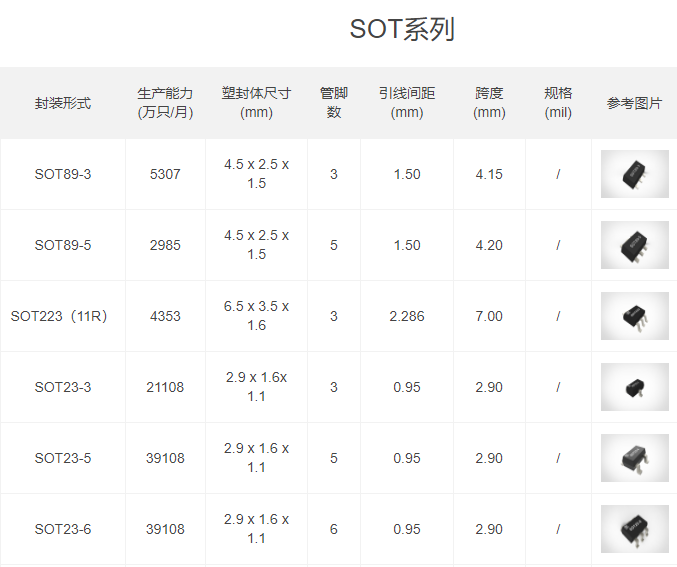Select the 跨度 (mm) header cell
The height and width of the screenshot is (567, 677).
point(489,103)
